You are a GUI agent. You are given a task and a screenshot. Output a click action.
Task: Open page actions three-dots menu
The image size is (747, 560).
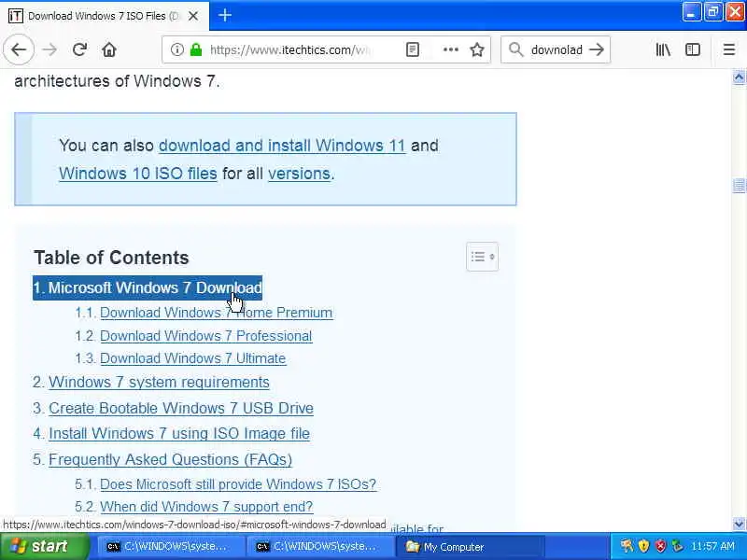coord(451,49)
